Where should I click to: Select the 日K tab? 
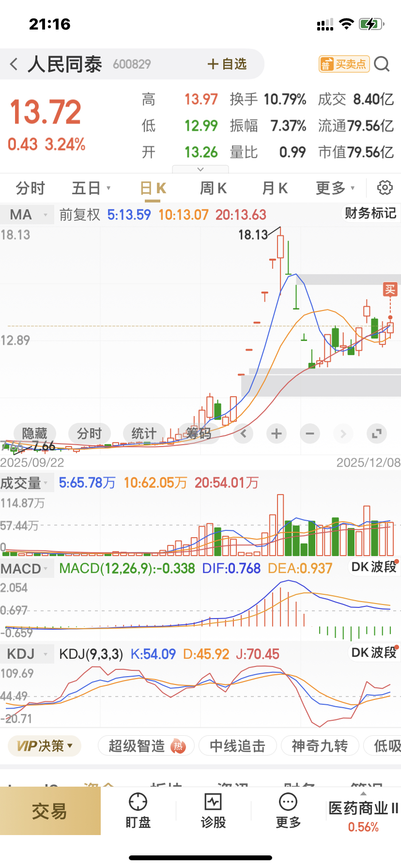click(x=153, y=188)
